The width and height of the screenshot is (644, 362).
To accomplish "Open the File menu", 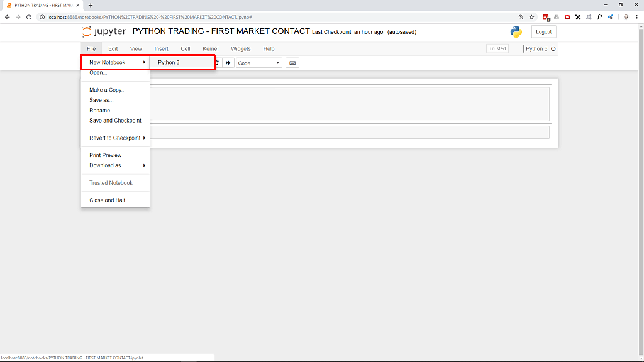I will (x=91, y=49).
